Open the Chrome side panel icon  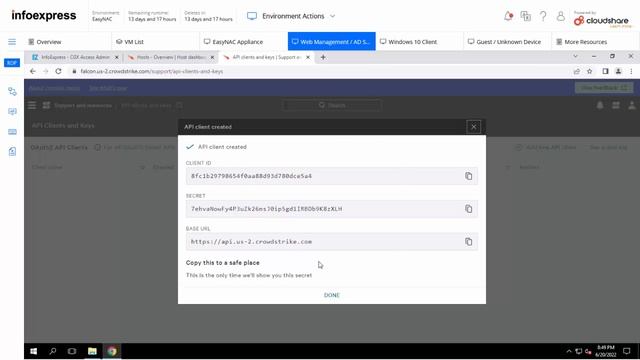click(x=605, y=71)
